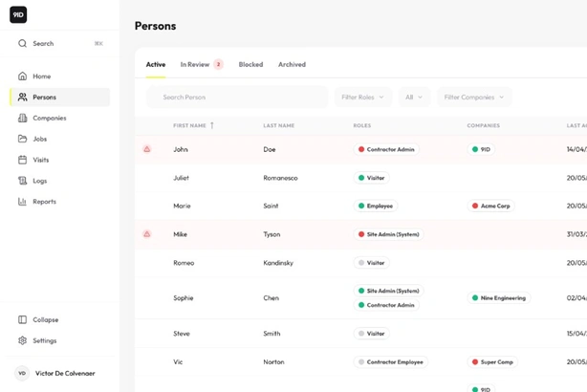Click the Jobs folder icon

[22, 139]
